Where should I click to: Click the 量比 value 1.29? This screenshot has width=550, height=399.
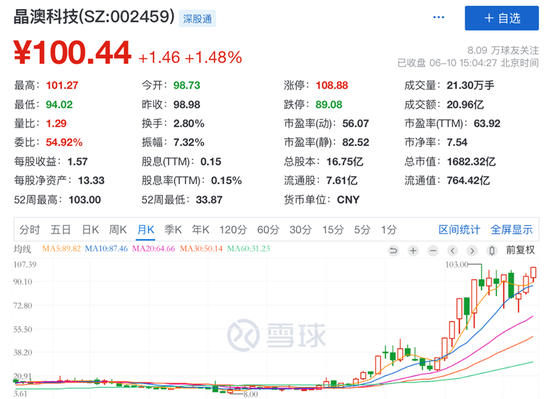coord(56,123)
